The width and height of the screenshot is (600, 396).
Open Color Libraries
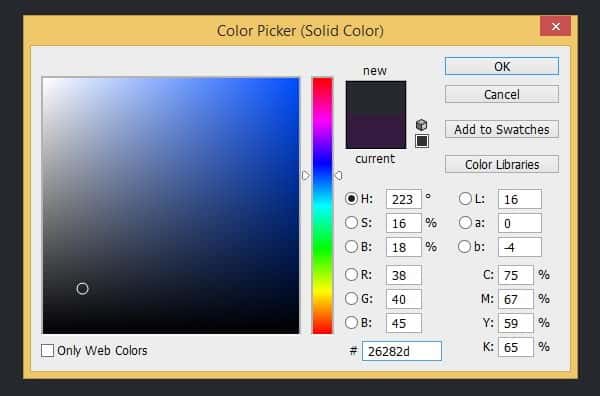(x=502, y=164)
